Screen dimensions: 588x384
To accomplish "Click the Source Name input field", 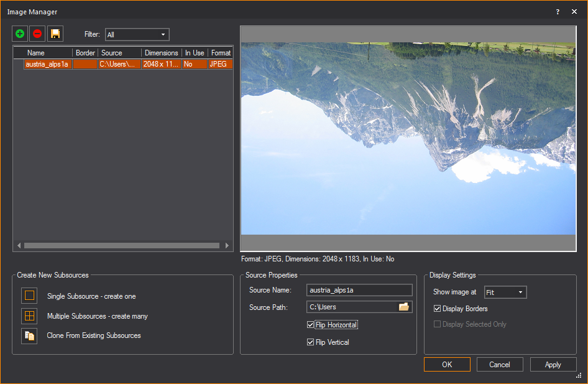I will [359, 290].
